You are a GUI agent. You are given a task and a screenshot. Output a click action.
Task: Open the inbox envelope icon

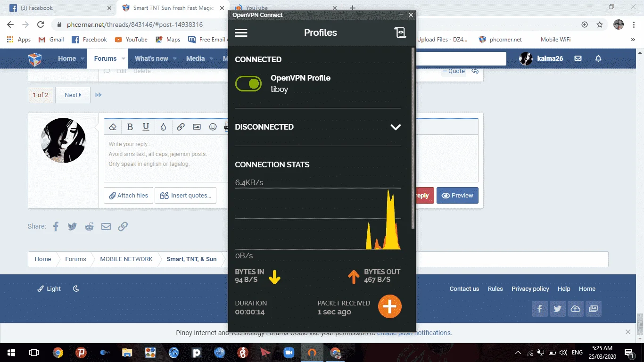coord(578,58)
